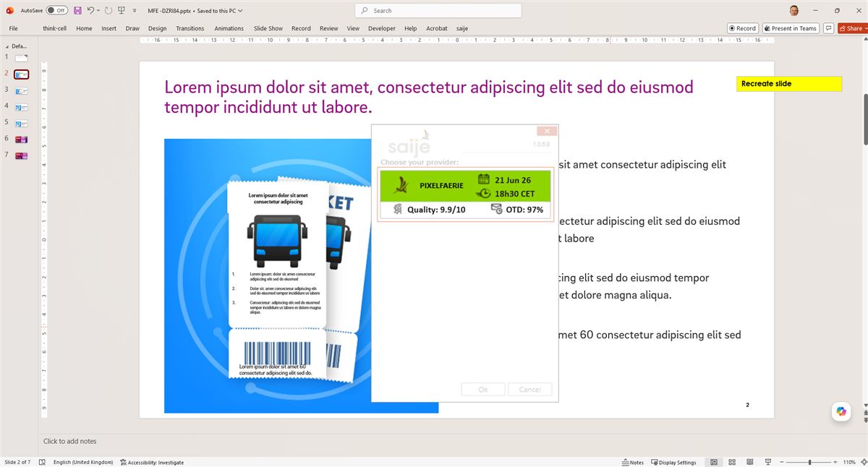
Task: Click the yellow Recreate slide label
Action: pos(789,84)
